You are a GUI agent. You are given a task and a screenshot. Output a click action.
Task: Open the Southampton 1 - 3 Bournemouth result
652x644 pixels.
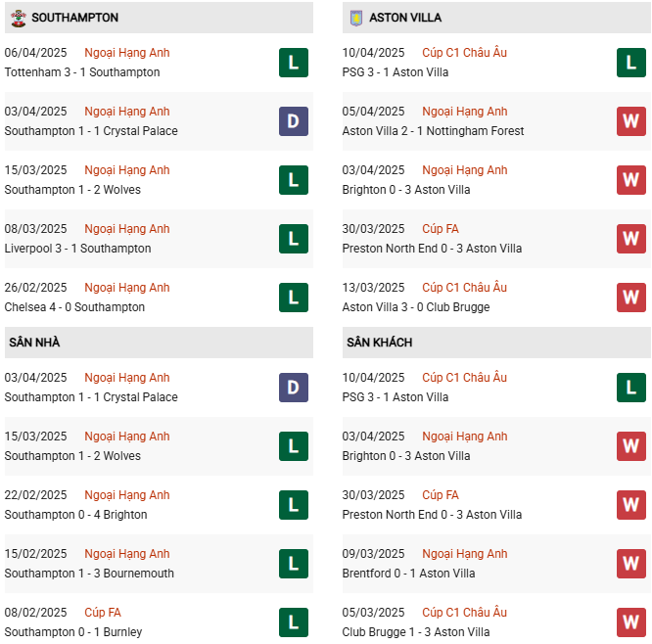click(x=89, y=574)
